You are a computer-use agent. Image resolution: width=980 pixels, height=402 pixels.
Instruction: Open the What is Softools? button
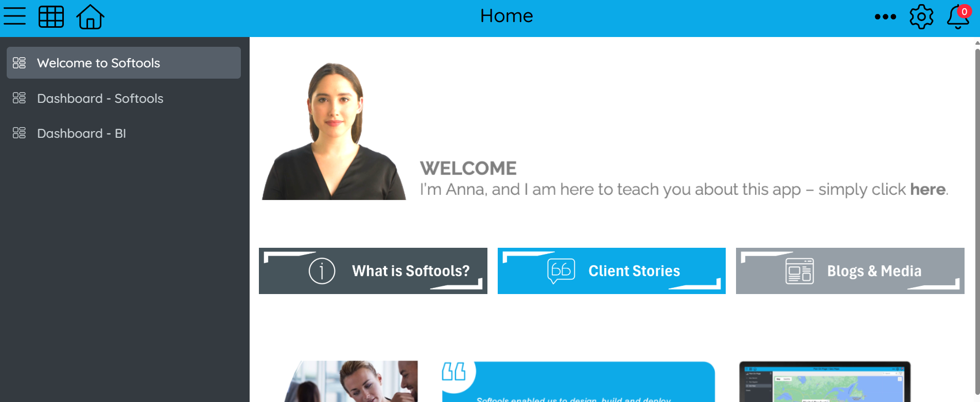(x=373, y=271)
